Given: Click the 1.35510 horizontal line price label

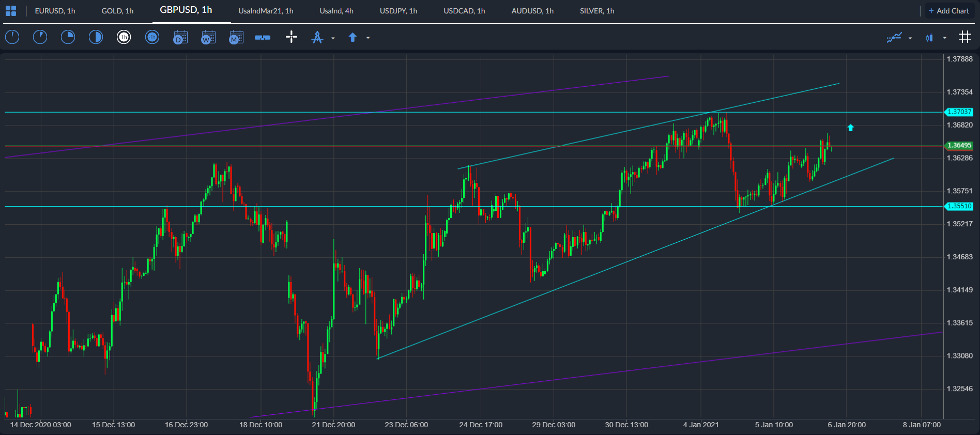Looking at the screenshot, I should (x=959, y=206).
